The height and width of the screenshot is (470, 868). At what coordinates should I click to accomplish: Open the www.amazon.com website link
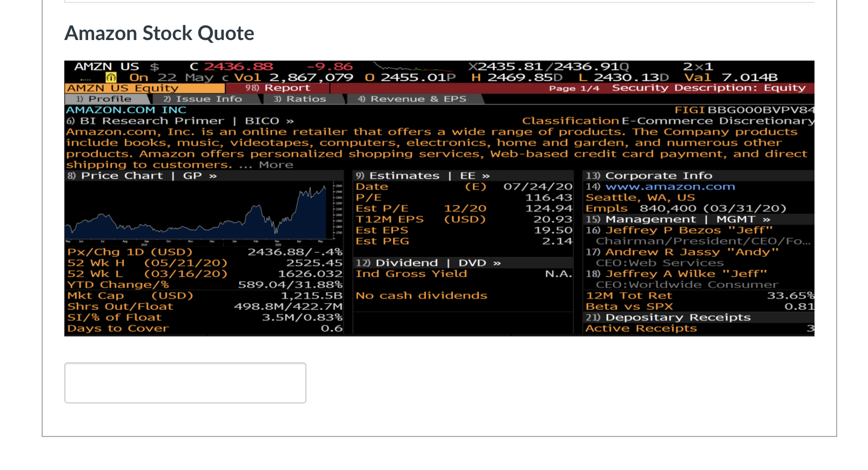click(670, 187)
